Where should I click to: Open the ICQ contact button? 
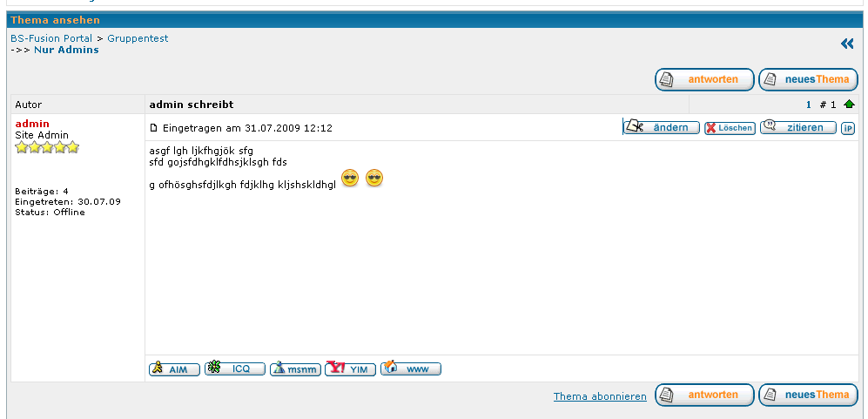pos(235,368)
